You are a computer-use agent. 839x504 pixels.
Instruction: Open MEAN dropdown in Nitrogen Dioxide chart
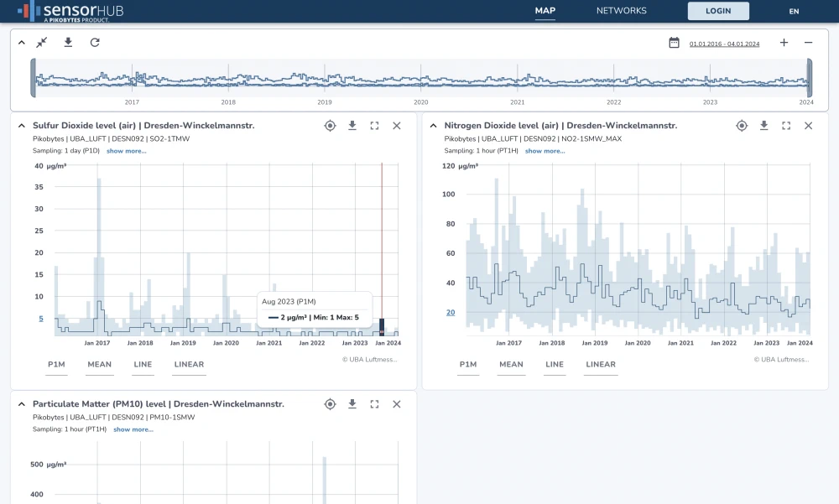[x=511, y=364]
